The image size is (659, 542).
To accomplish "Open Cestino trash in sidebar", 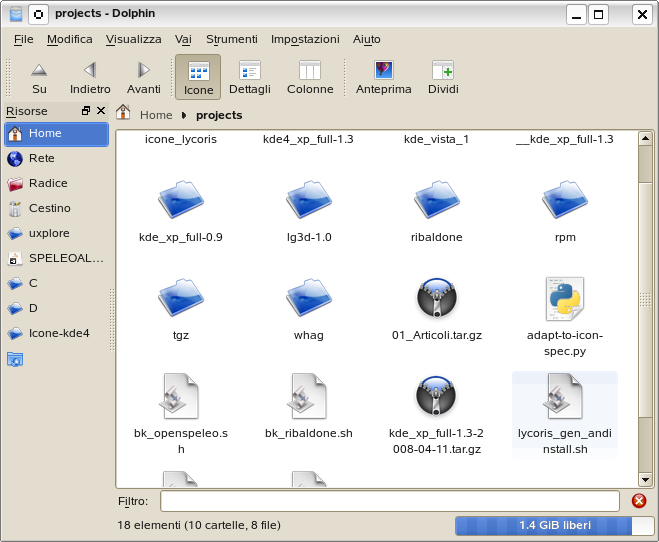I will coord(57,208).
